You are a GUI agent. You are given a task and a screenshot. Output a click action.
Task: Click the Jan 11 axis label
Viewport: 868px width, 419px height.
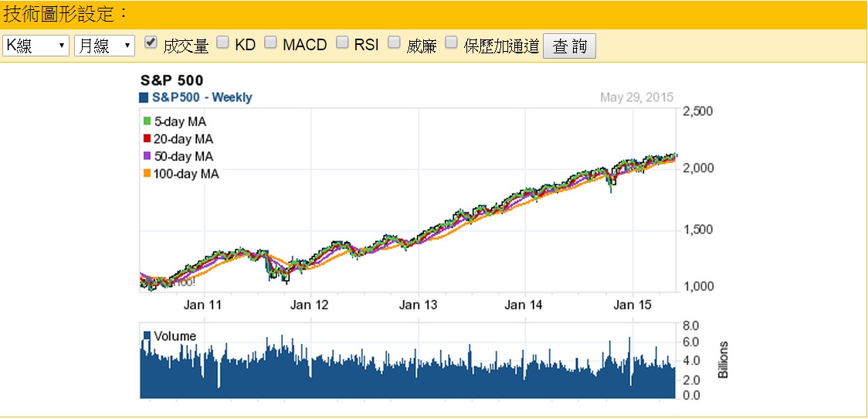tap(202, 305)
